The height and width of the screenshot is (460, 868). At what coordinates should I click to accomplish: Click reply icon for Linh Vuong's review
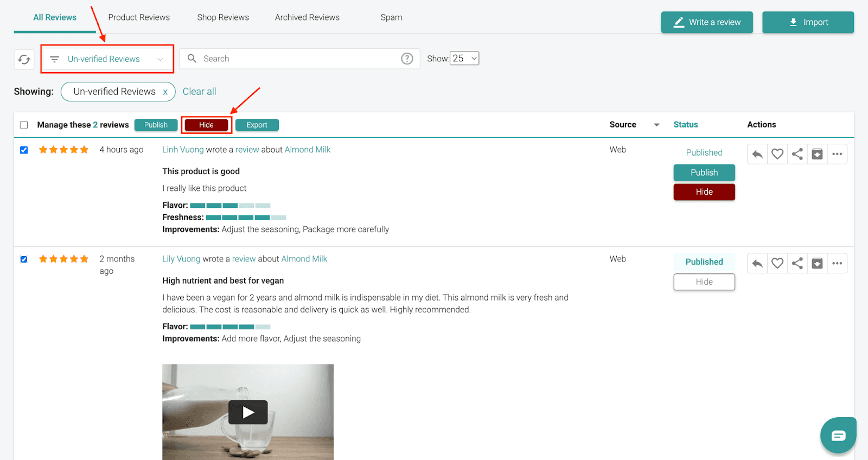coord(757,154)
